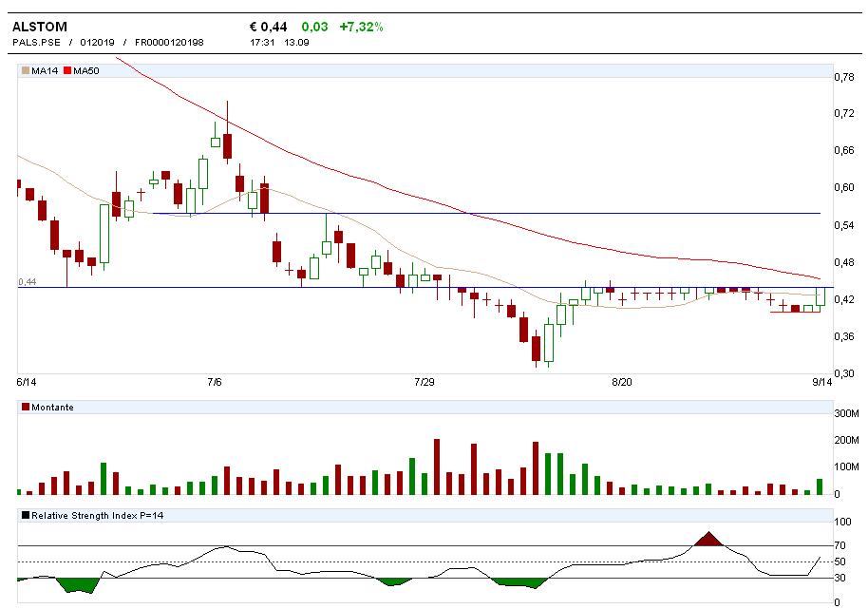Click the 17:31 timestamp
The image size is (868, 609).
(262, 42)
